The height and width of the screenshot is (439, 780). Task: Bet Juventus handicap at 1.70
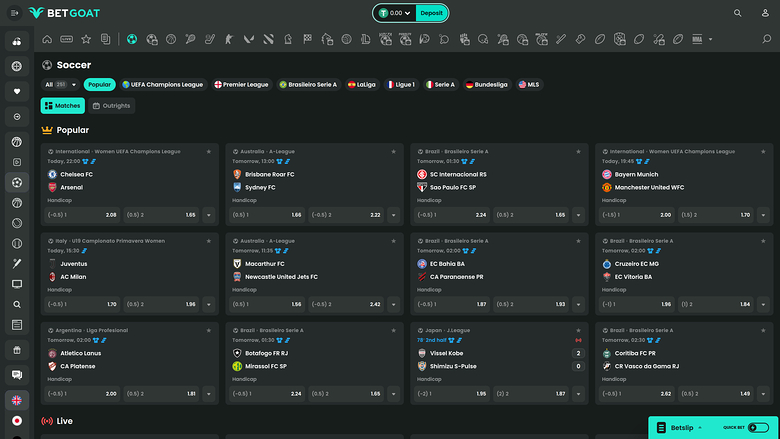(82, 304)
